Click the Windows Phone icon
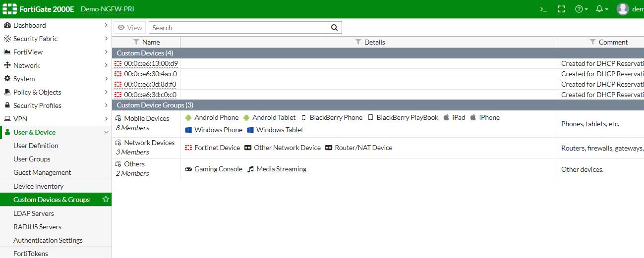The height and width of the screenshot is (258, 644). [188, 130]
